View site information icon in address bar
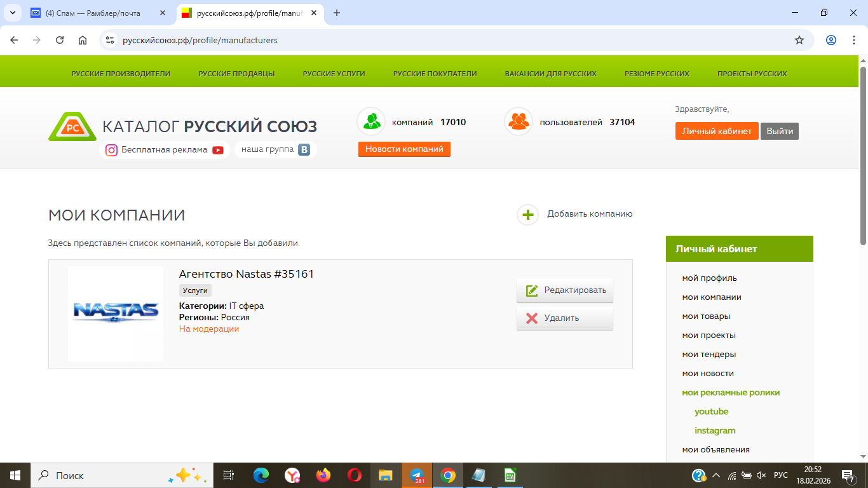 tap(110, 40)
